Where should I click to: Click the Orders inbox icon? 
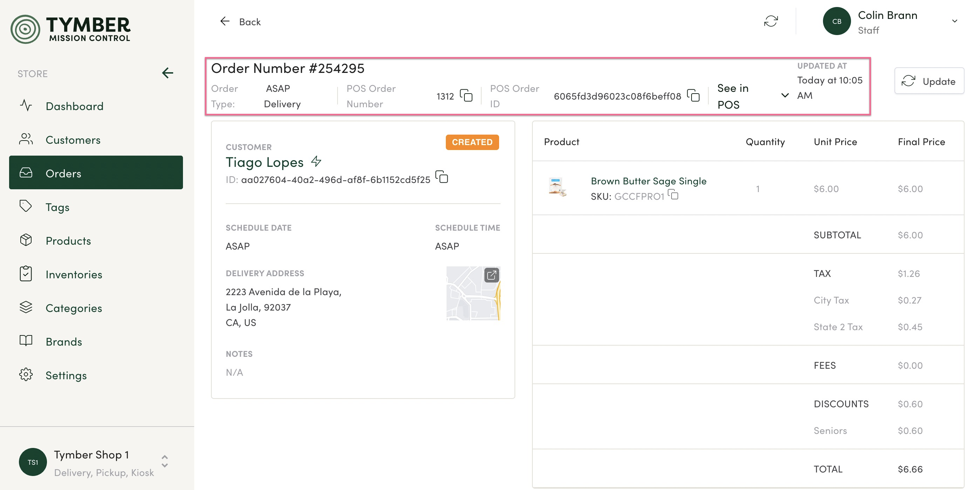click(26, 173)
